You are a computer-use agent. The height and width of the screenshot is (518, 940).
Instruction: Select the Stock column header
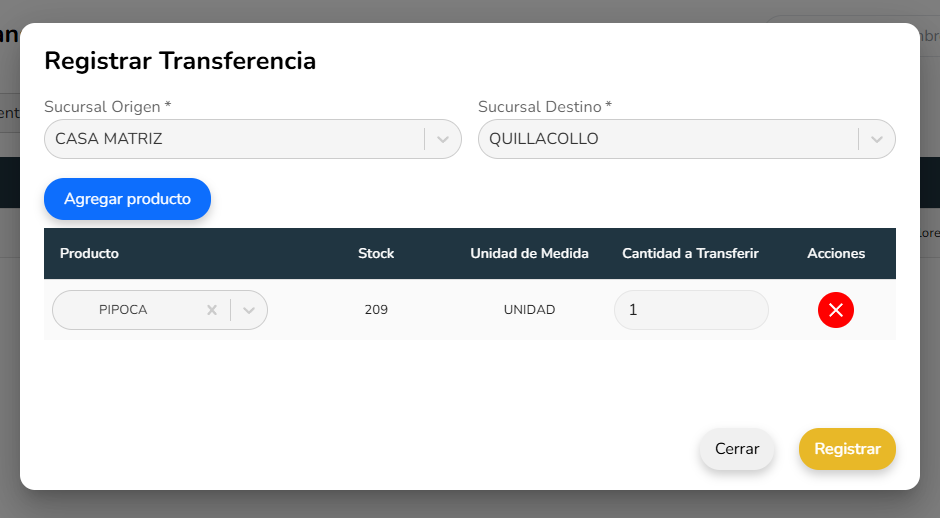(376, 253)
